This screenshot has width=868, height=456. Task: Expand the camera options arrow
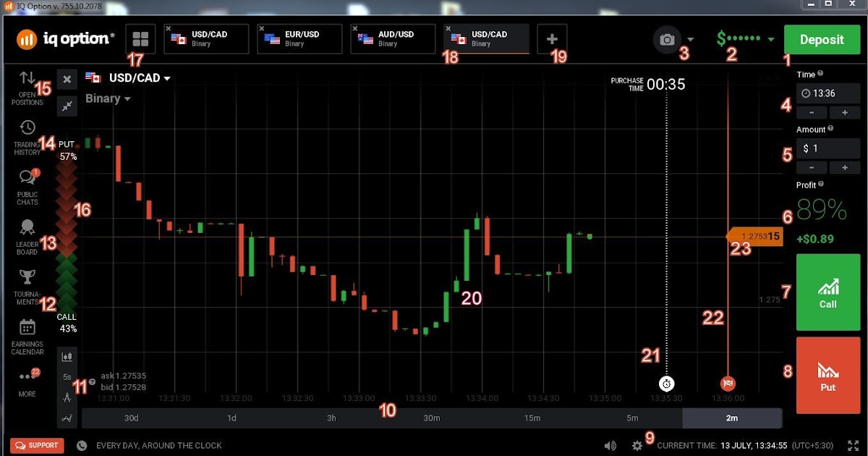690,40
